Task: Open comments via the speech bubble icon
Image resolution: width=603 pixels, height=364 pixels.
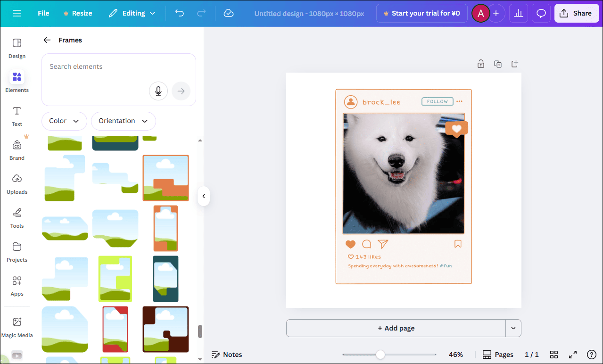Action: click(x=541, y=13)
